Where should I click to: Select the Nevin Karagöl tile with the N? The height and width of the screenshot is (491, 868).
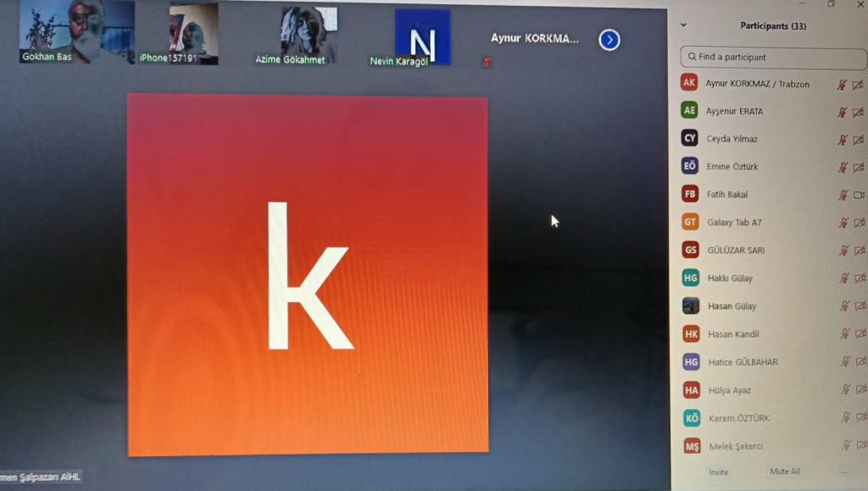point(422,37)
